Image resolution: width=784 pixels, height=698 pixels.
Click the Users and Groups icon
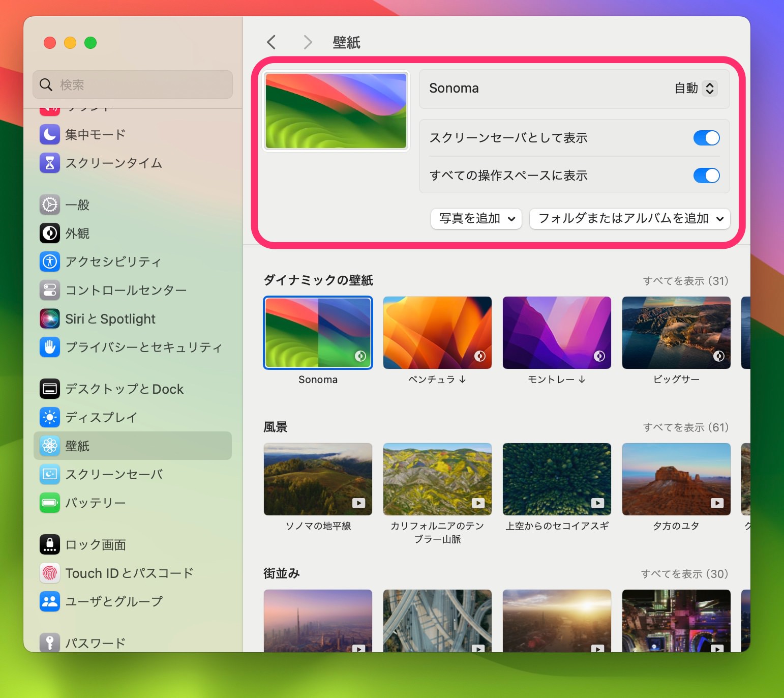point(50,601)
